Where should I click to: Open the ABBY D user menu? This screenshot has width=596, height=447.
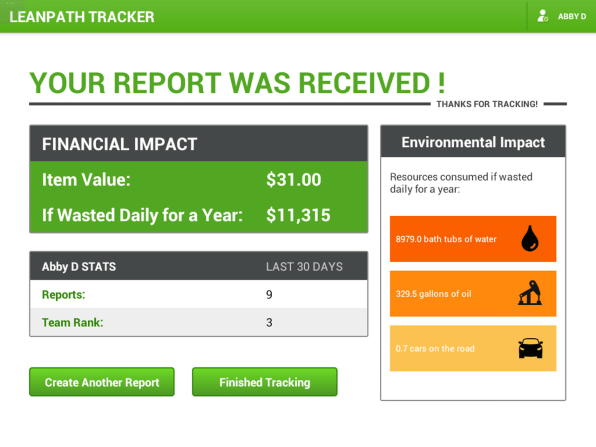pyautogui.click(x=561, y=16)
